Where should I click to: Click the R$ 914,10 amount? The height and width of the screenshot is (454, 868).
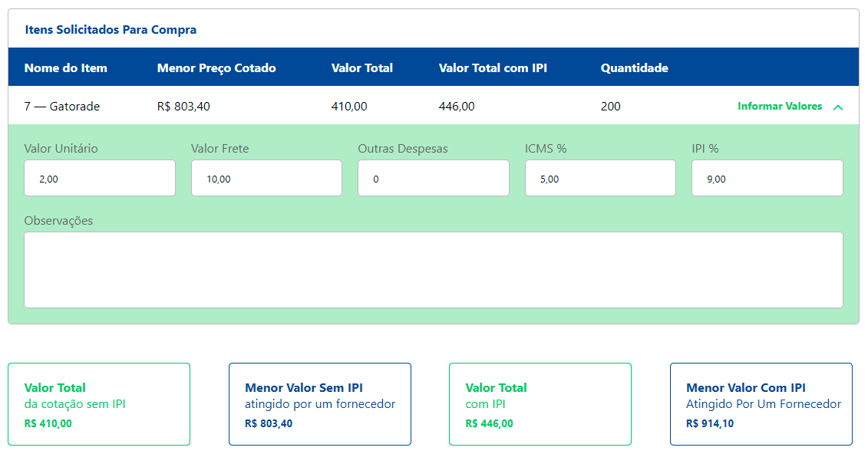710,423
